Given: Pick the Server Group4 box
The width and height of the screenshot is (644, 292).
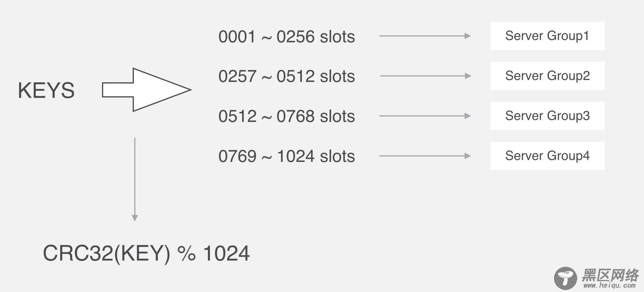Looking at the screenshot, I should click(547, 156).
